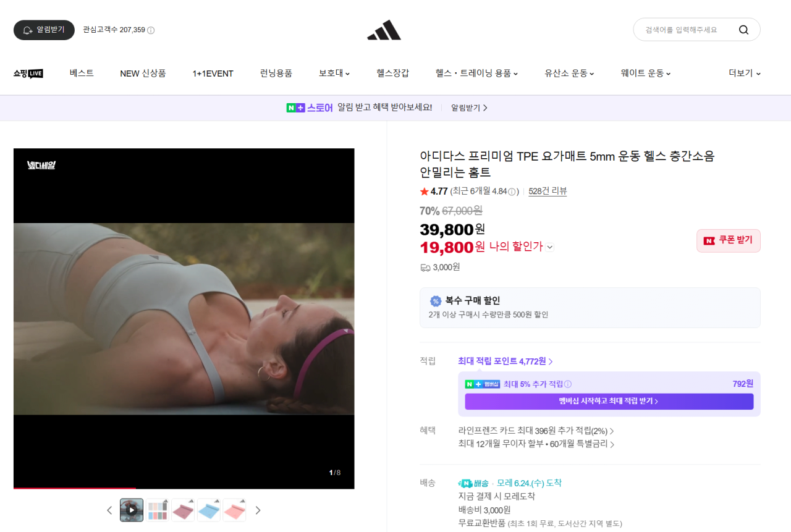Go to 베스트 category
The image size is (791, 532).
pyautogui.click(x=82, y=74)
